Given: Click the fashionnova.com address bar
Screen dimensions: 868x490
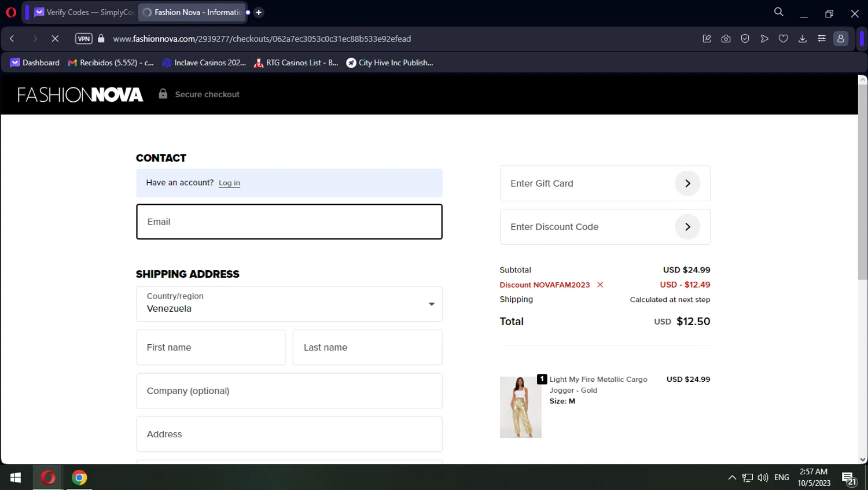Looking at the screenshot, I should coord(262,39).
